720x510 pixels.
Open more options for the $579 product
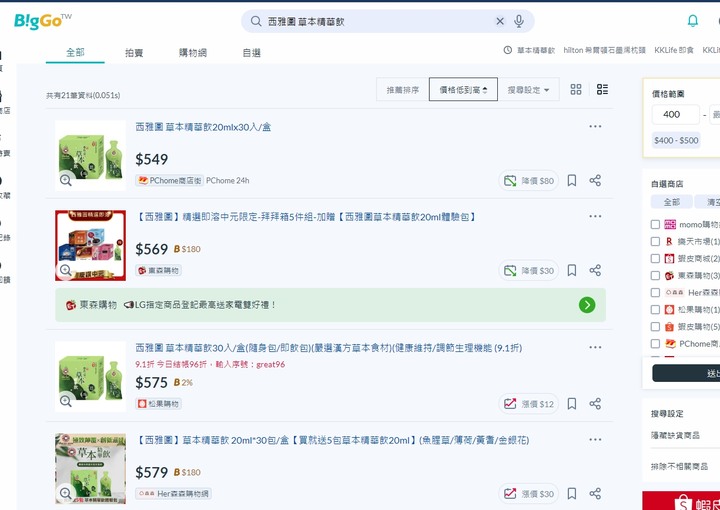pyautogui.click(x=595, y=440)
